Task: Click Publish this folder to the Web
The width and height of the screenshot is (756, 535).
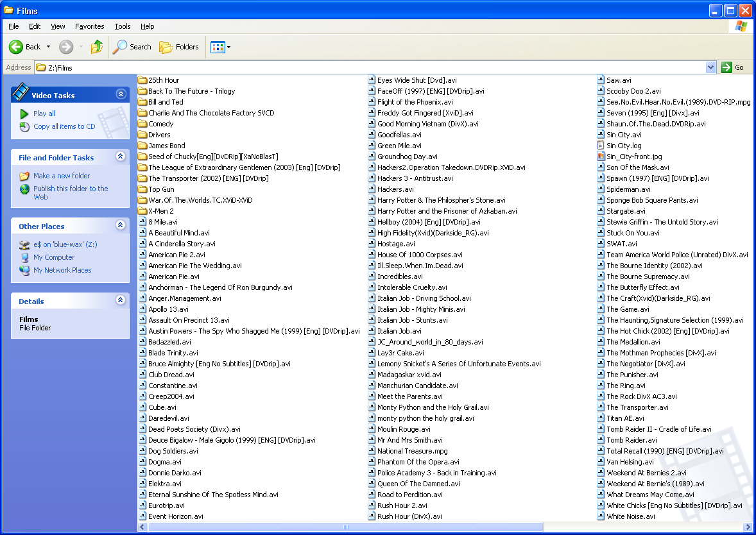Action: coord(71,193)
